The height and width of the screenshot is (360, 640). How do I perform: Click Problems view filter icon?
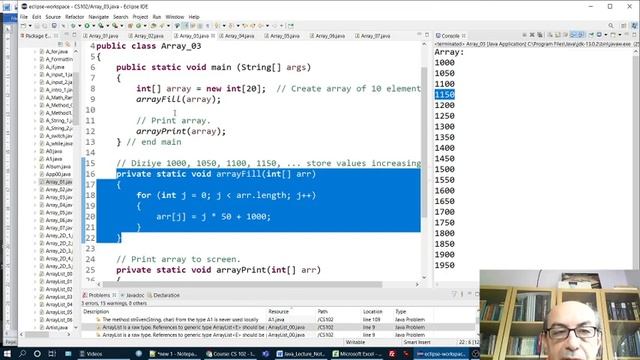[454, 294]
